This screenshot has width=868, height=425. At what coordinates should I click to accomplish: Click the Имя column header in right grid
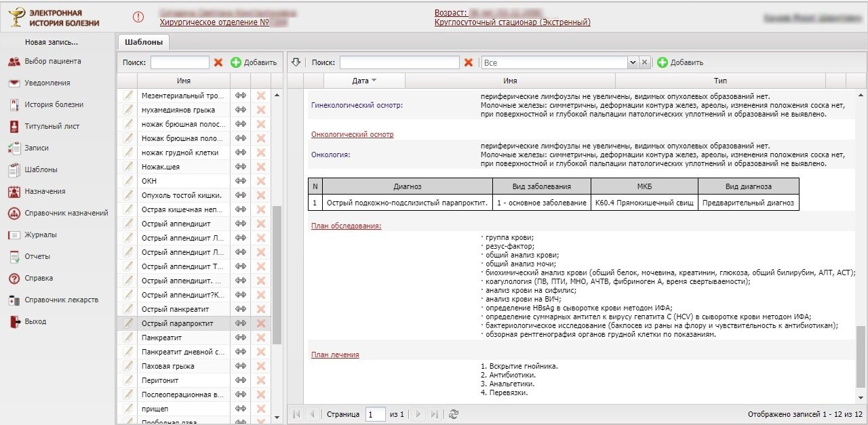click(x=511, y=81)
